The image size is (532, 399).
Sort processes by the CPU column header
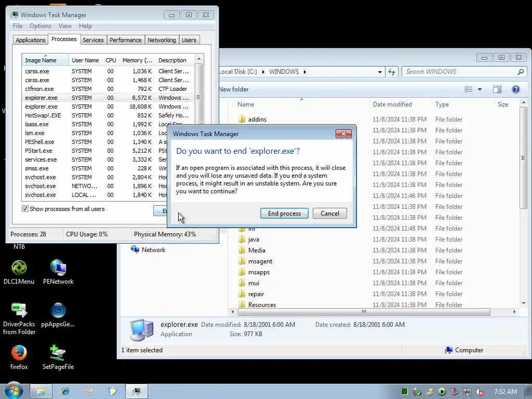[111, 60]
